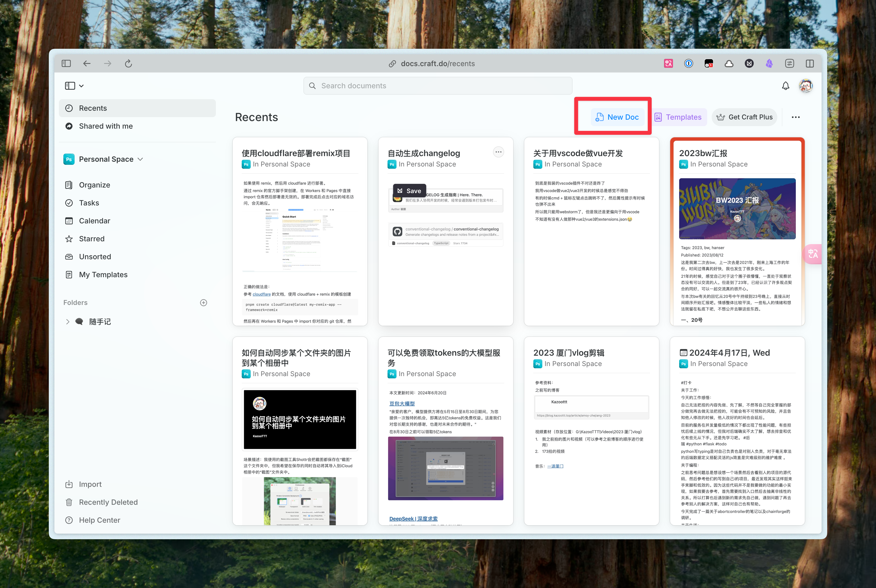Screen dimensions: 876x588
Task: Click the cloud extension icon
Action: pos(729,63)
